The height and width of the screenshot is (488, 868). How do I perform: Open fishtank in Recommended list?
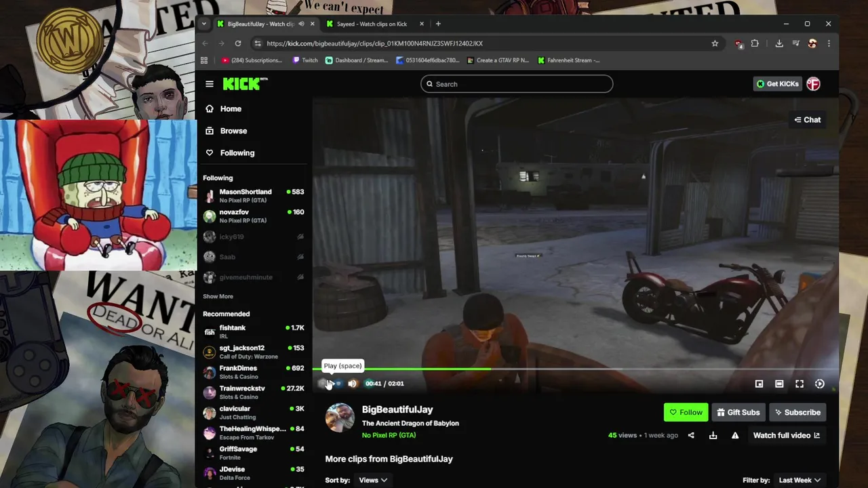click(254, 331)
